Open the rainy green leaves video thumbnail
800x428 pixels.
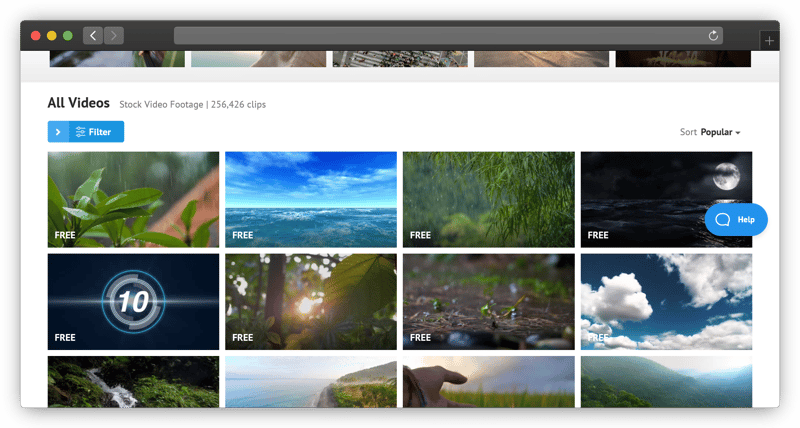(133, 199)
